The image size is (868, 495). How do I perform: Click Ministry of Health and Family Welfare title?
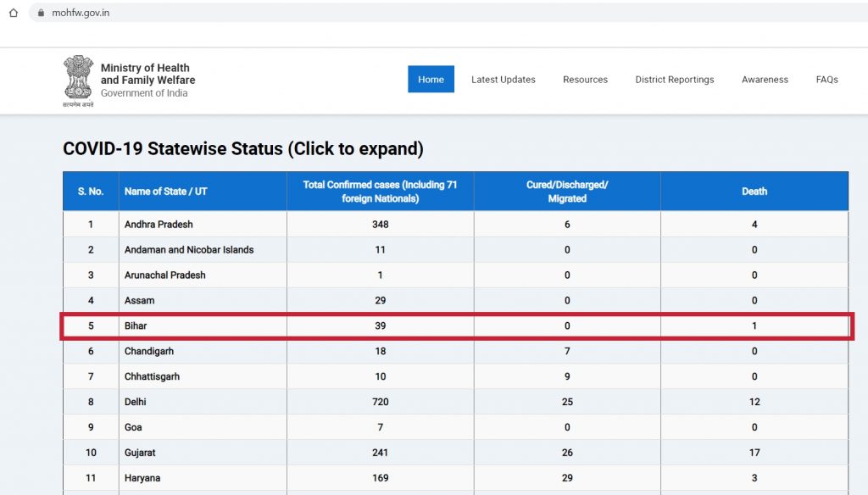click(147, 74)
